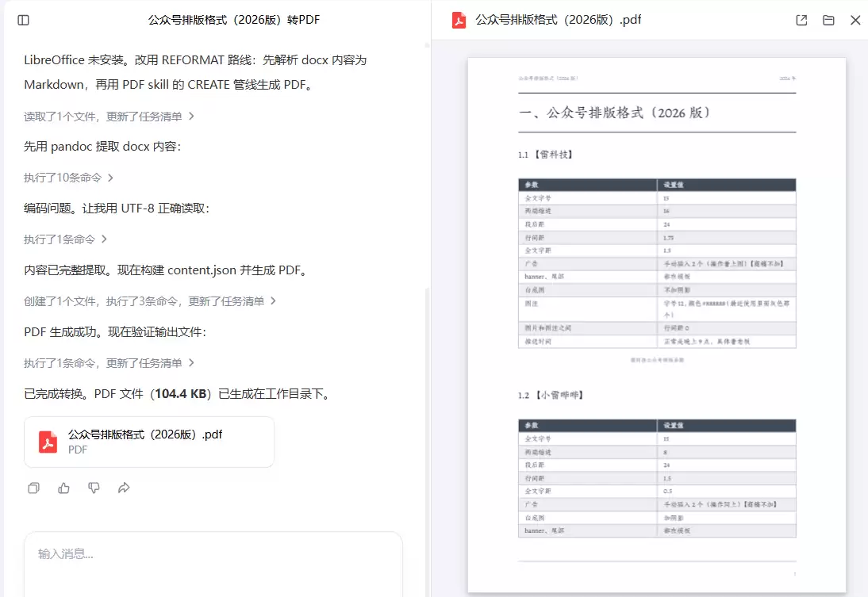This screenshot has width=868, height=597.
Task: Give thumbs down to the response
Action: (x=94, y=488)
